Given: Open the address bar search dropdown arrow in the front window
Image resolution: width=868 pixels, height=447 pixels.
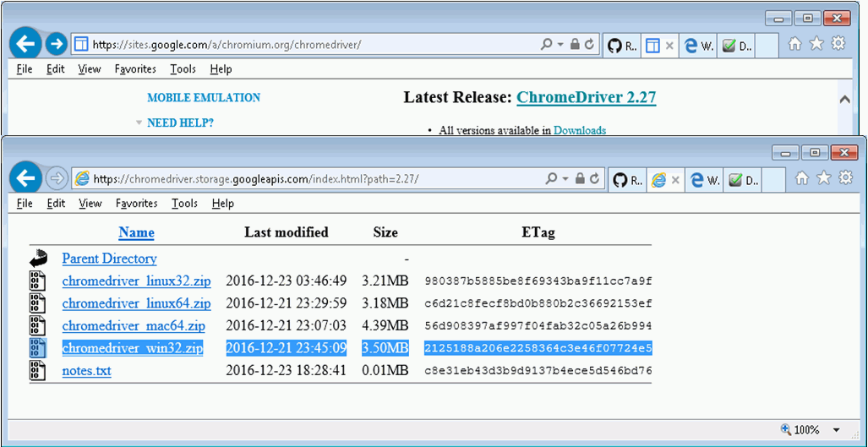Looking at the screenshot, I should (565, 179).
